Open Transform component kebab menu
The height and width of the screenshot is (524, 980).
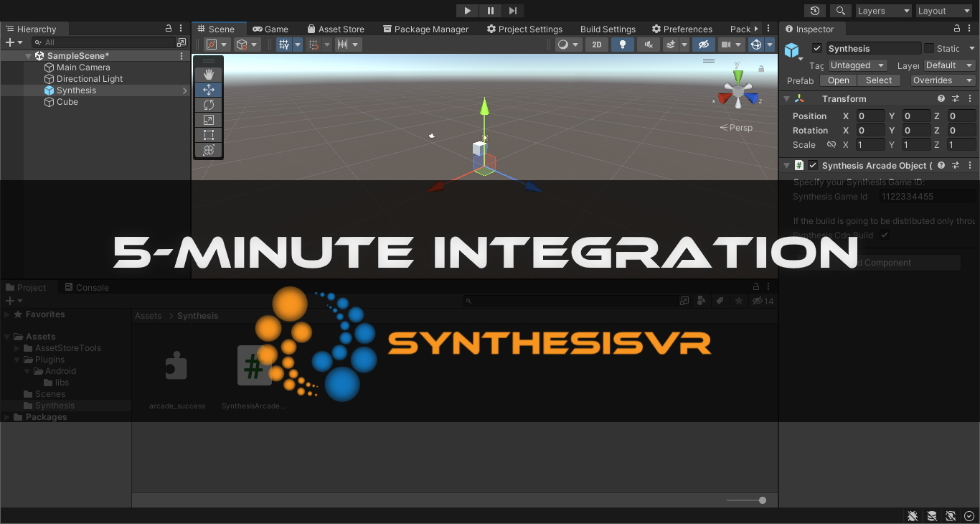point(970,99)
